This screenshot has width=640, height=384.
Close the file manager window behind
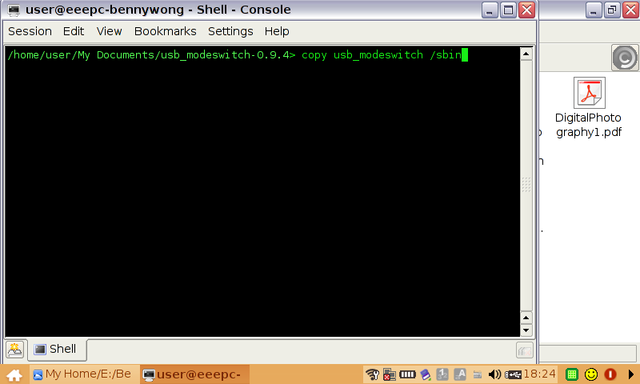click(631, 10)
